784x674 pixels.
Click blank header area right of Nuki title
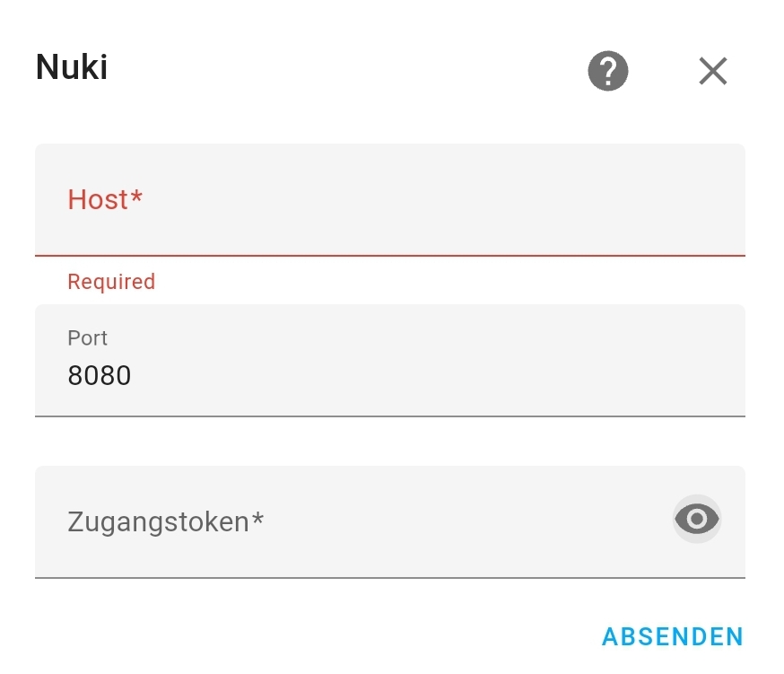pyautogui.click(x=341, y=69)
